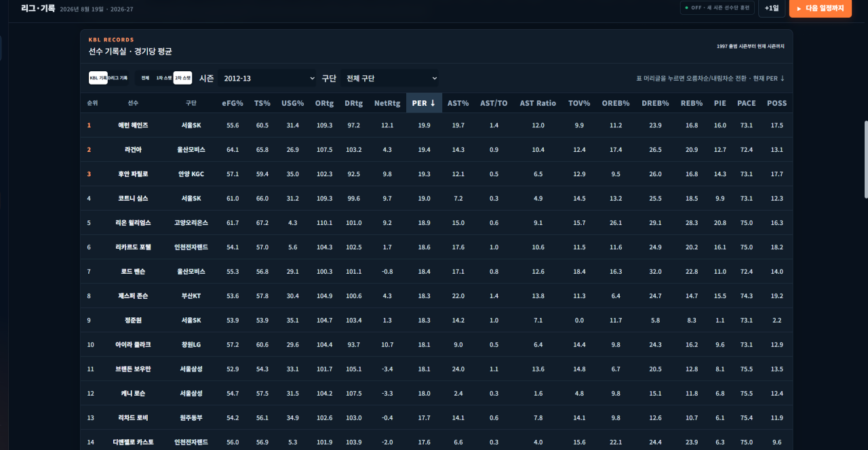Screen dimensions: 868x450
Task: Click the orange 다음 일정까지 button
Action: pyautogui.click(x=821, y=8)
